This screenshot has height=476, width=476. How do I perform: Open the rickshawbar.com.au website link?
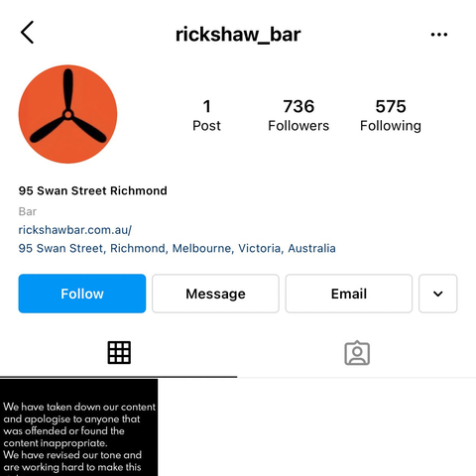click(75, 230)
